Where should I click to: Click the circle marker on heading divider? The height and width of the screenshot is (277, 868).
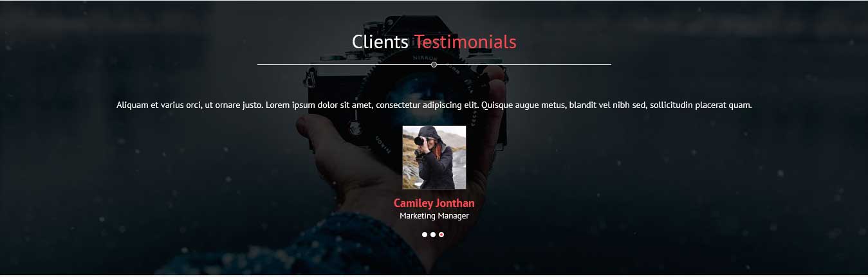[x=434, y=64]
